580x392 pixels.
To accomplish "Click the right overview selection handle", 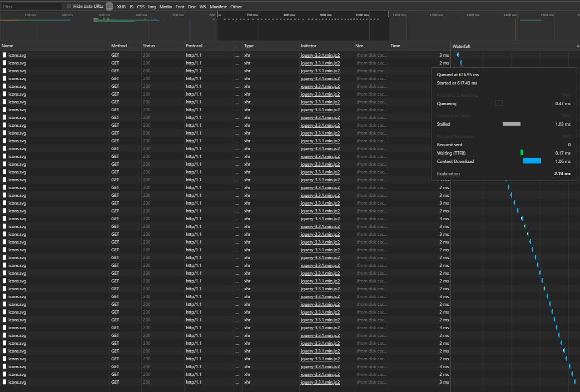I will [388, 15].
